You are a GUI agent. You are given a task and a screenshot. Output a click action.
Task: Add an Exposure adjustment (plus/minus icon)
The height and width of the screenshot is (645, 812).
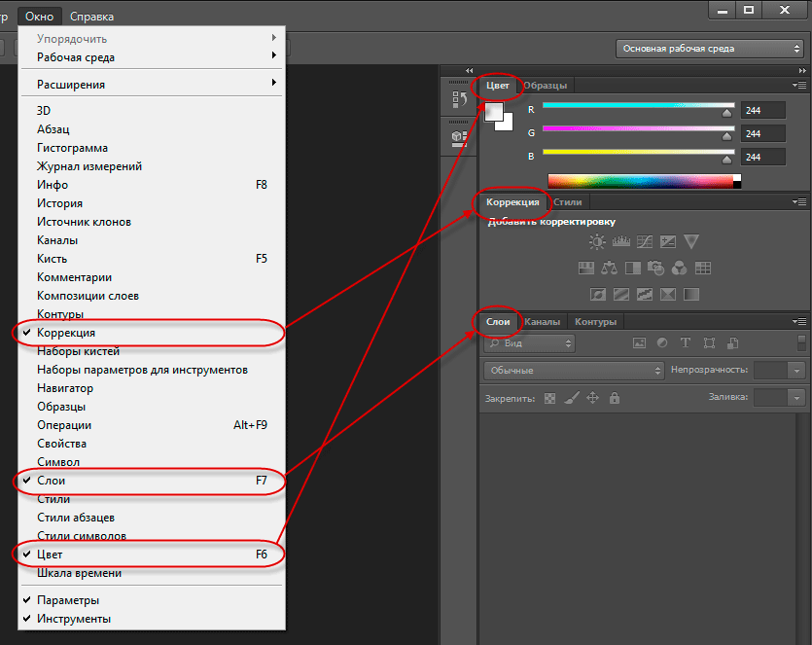coord(667,241)
